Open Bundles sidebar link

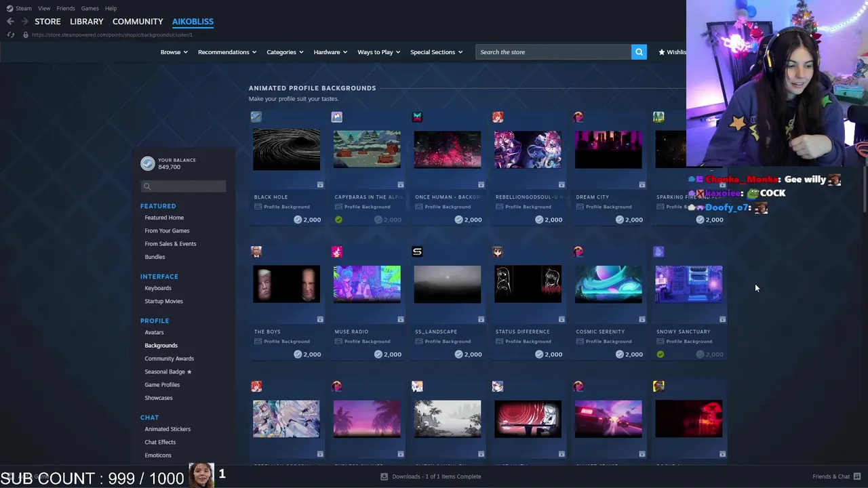[155, 257]
